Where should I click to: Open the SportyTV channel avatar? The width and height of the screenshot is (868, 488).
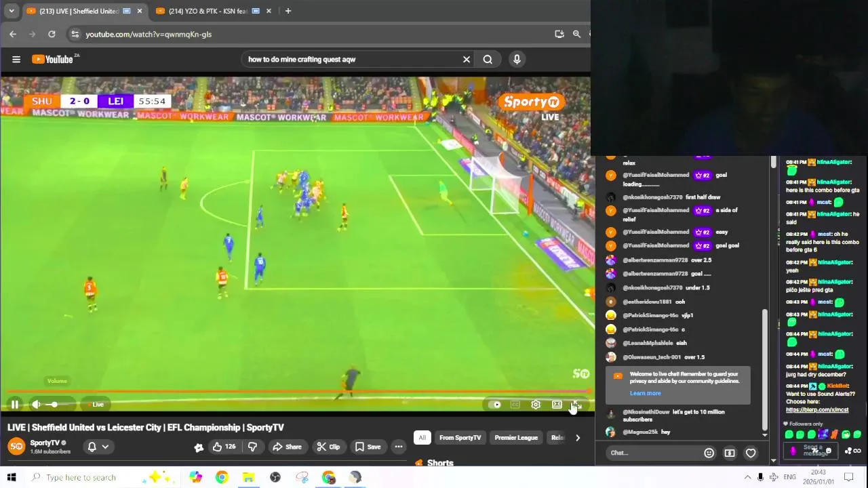click(x=16, y=446)
